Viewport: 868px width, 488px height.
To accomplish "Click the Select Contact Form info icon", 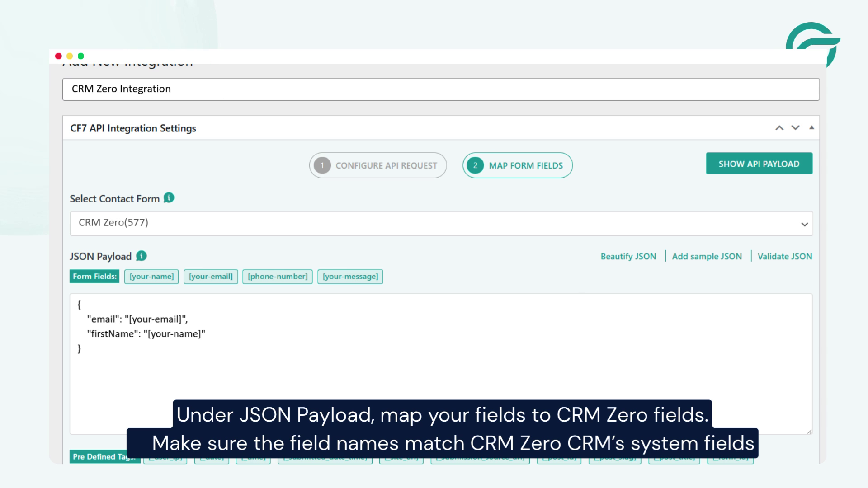I will click(x=169, y=198).
